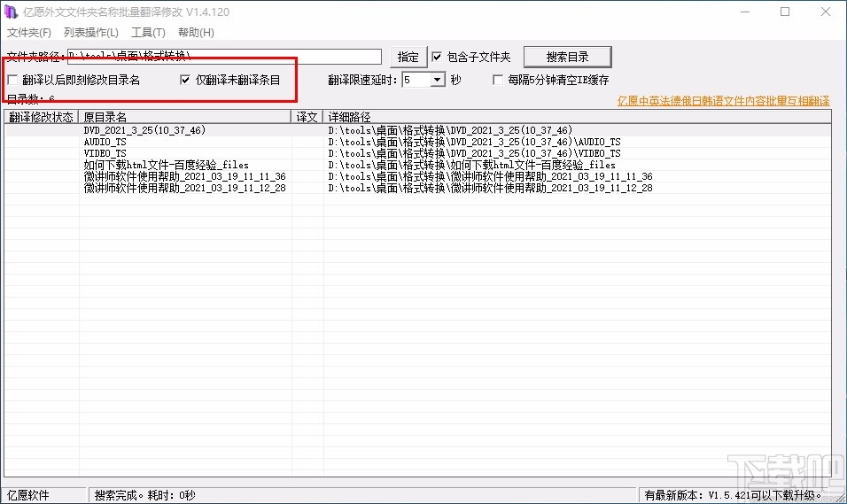Maximize the application window
This screenshot has width=847, height=504.
(785, 12)
